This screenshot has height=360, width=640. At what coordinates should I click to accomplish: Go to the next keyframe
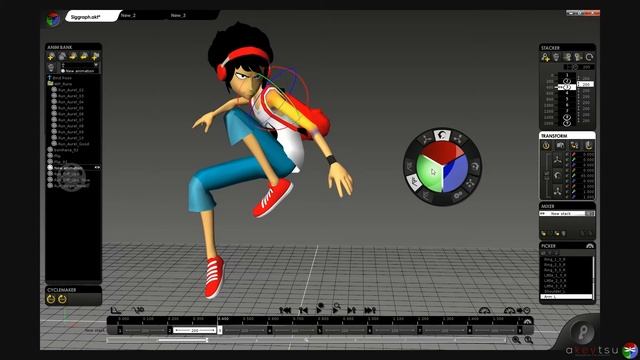pyautogui.click(x=351, y=310)
